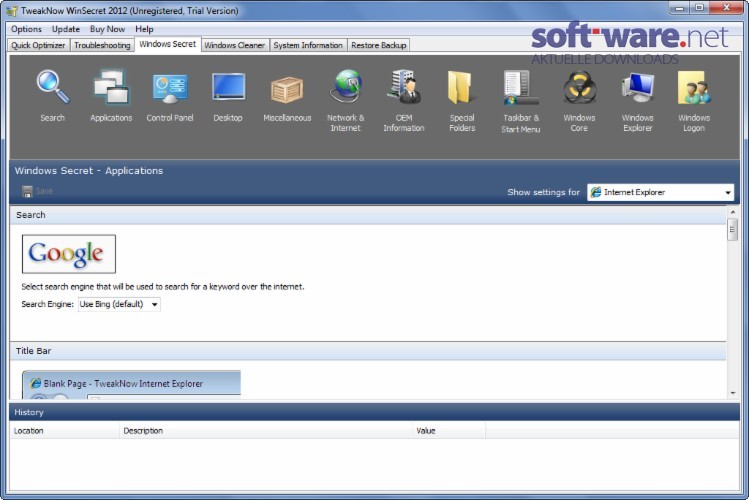749x500 pixels.
Task: Close the TweakNow WinSecret window
Action: [x=726, y=8]
